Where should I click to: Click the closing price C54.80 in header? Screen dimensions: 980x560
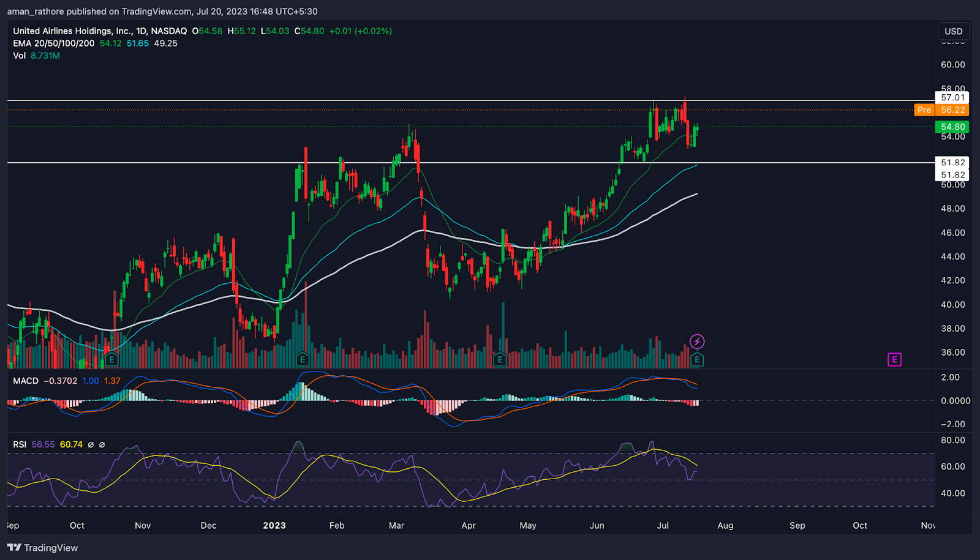click(x=309, y=31)
